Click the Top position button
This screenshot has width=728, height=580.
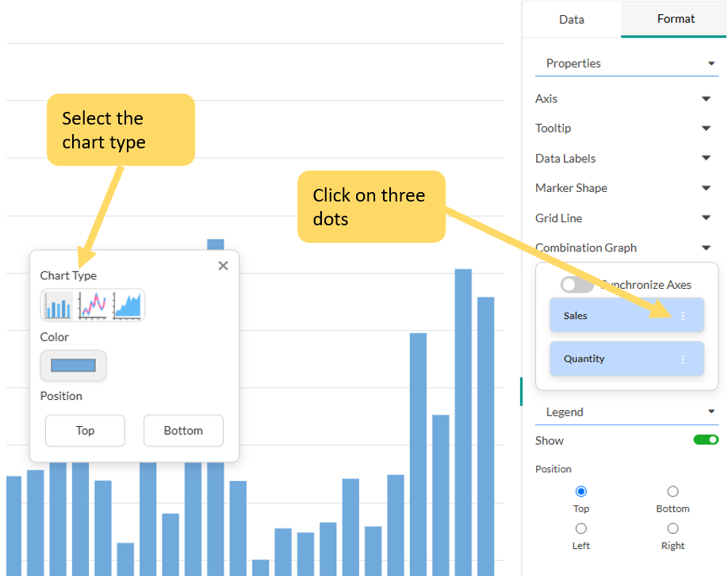point(85,431)
